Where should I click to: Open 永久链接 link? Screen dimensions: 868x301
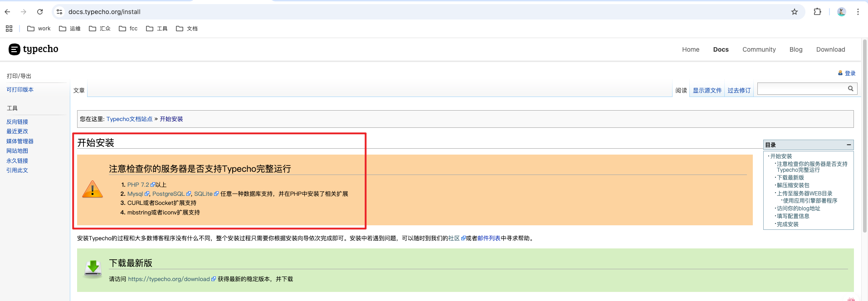coord(17,161)
